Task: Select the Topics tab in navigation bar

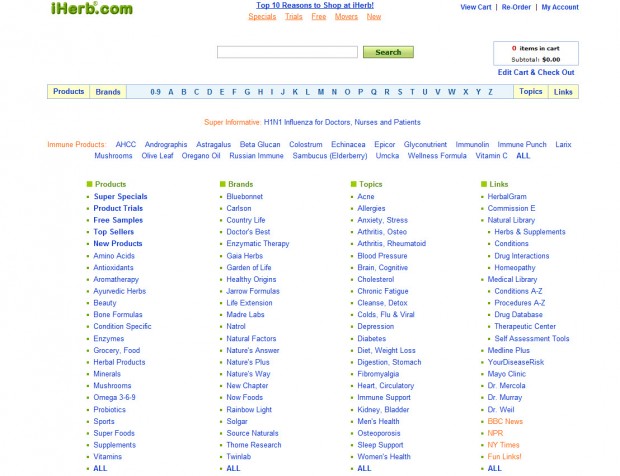Action: pyautogui.click(x=531, y=91)
